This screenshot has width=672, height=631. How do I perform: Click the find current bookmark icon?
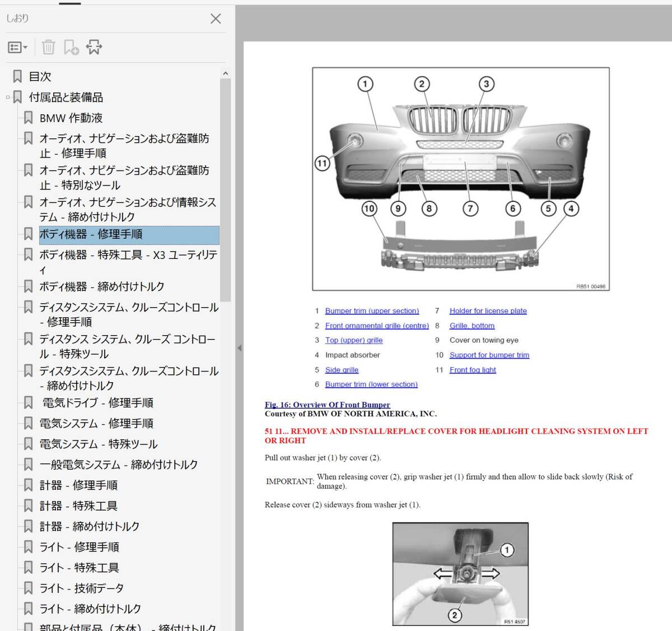pos(94,48)
